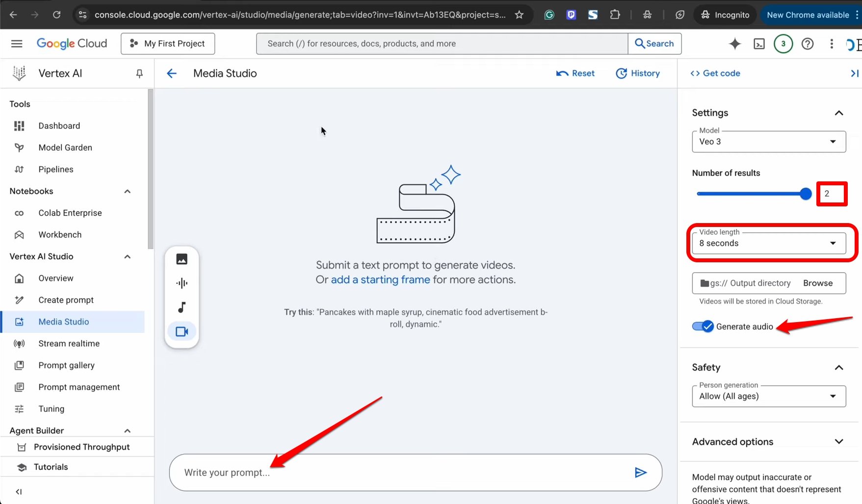Open Overview under Vertex AI Studio
This screenshot has width=862, height=504.
[73, 278]
